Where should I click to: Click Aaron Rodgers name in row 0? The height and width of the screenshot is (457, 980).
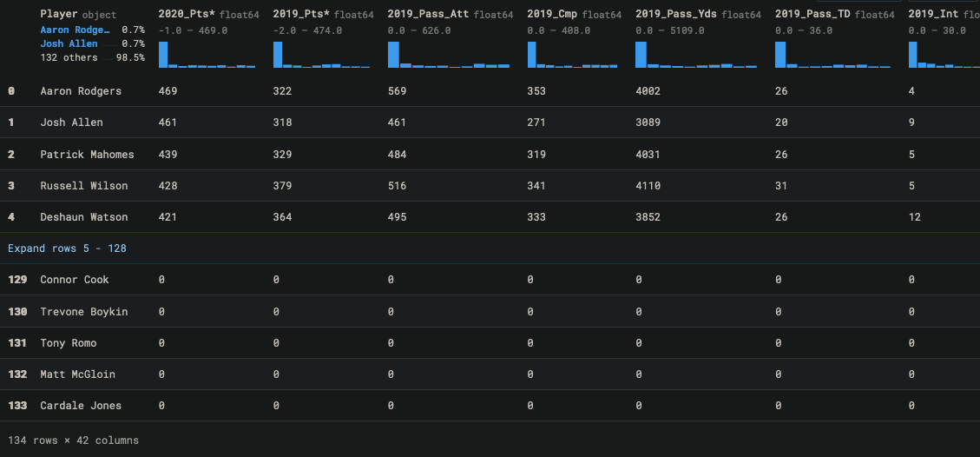coord(81,91)
